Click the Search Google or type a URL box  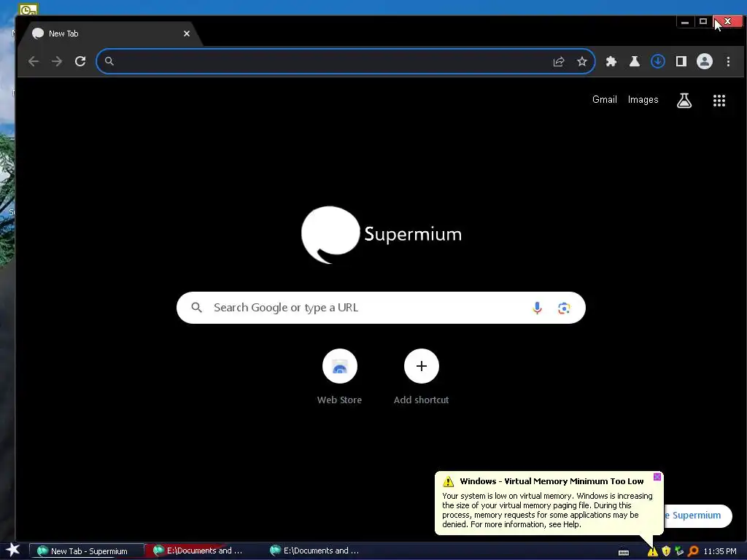[381, 308]
